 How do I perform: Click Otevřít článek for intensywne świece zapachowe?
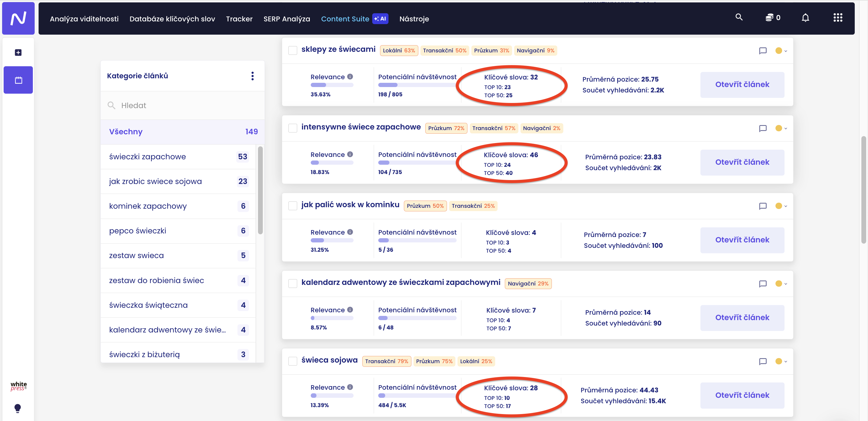tap(742, 162)
